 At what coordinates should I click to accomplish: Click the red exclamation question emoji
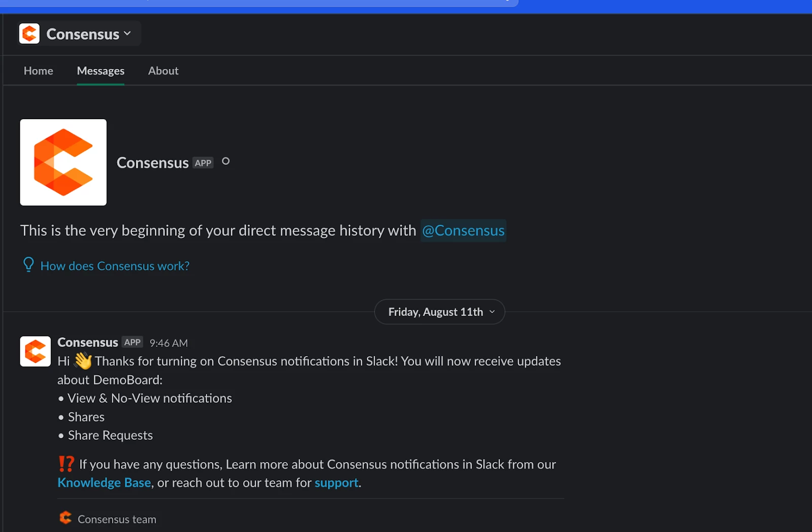point(66,464)
